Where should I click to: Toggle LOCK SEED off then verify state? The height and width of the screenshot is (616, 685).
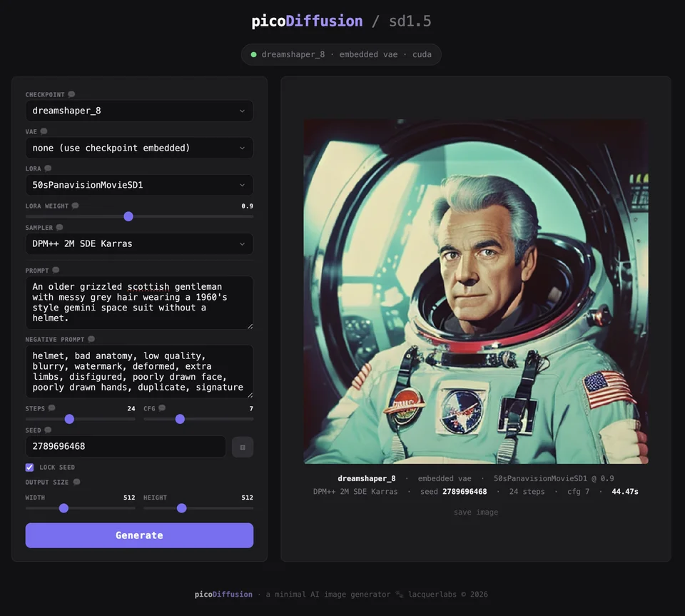click(x=29, y=467)
